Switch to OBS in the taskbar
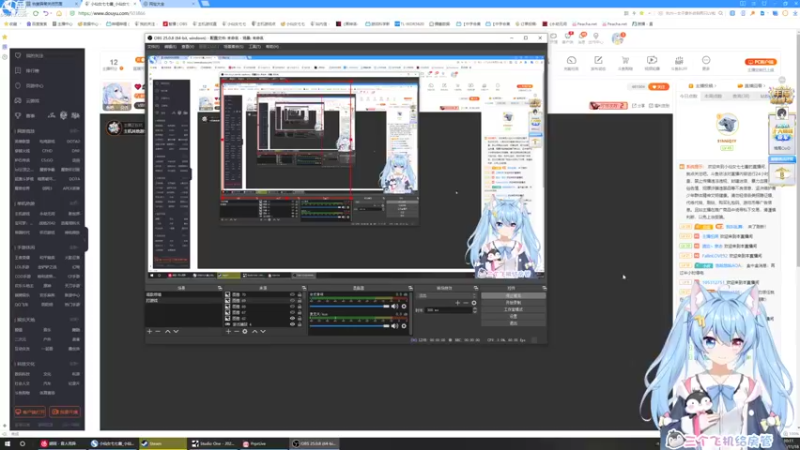The image size is (800, 450). [x=314, y=444]
